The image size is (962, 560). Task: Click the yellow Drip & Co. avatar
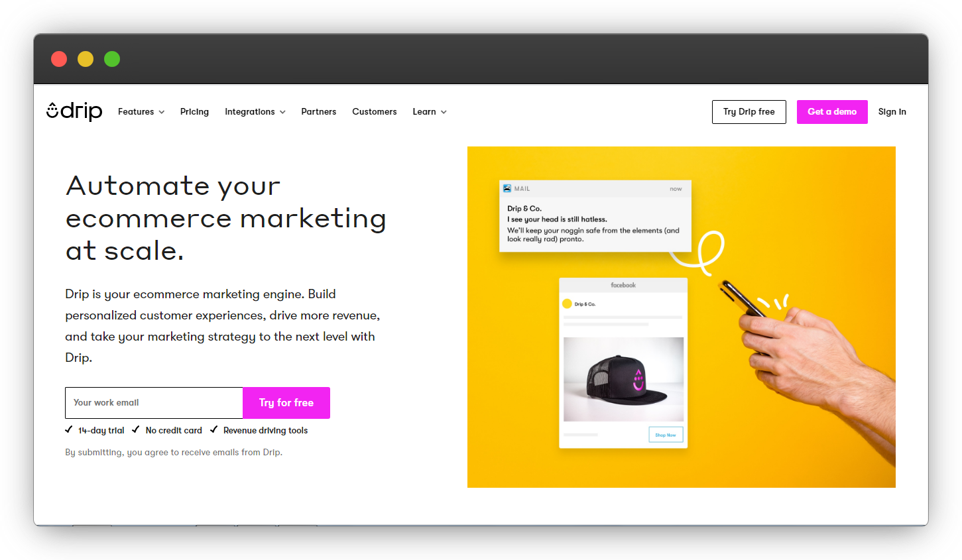[x=567, y=304]
